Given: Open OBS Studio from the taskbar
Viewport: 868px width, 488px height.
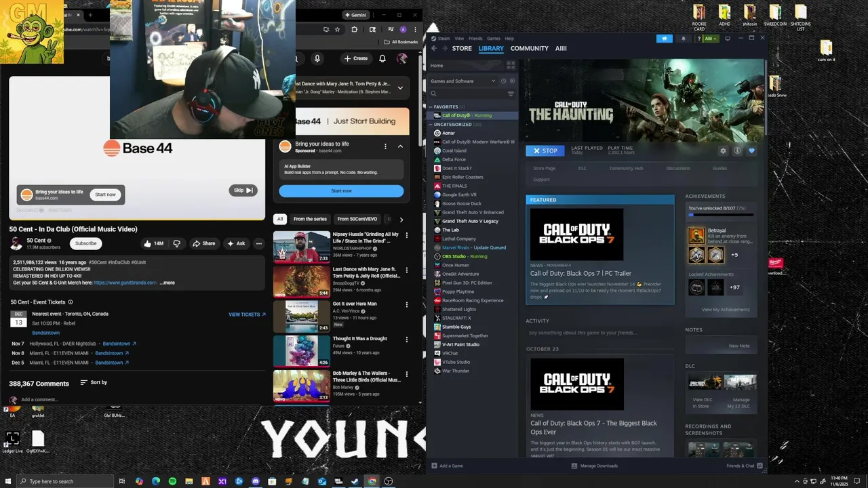Looking at the screenshot, I should (388, 481).
